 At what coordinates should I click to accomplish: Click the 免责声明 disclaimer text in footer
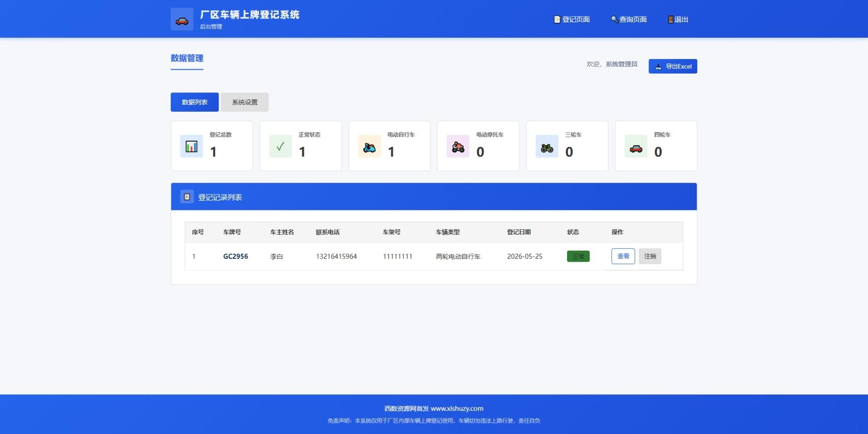coord(434,421)
